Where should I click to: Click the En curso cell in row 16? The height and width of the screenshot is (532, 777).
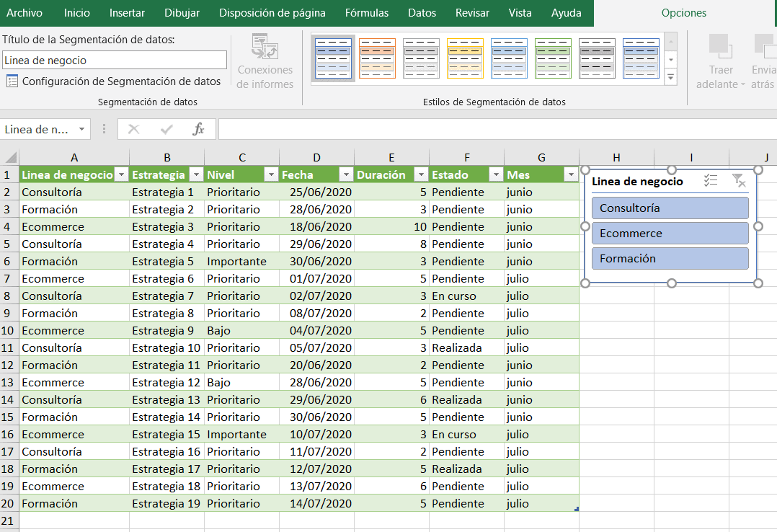pyautogui.click(x=466, y=435)
